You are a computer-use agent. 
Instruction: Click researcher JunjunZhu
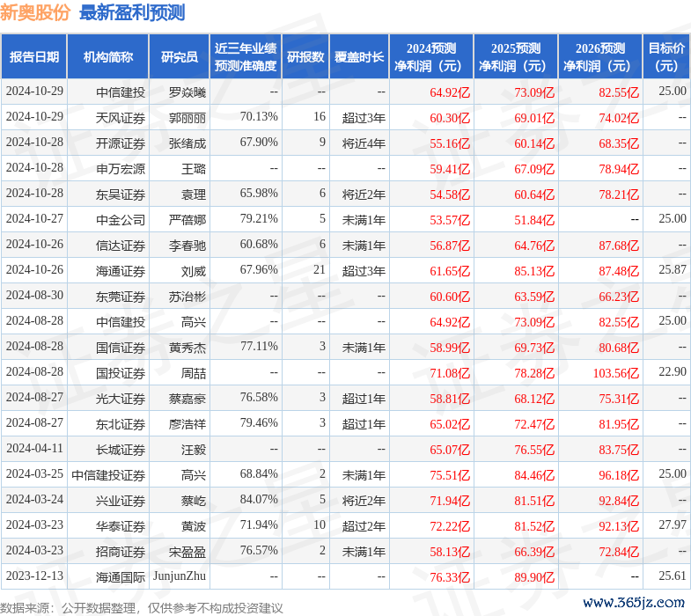pos(180,576)
